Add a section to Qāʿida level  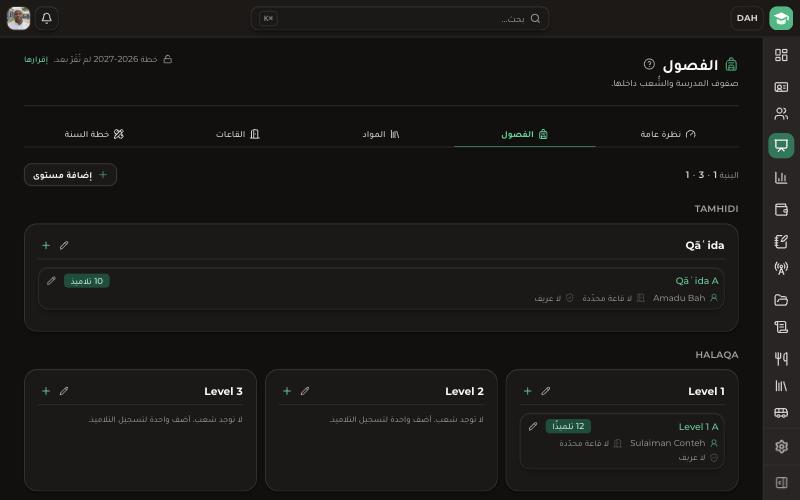[x=46, y=245]
